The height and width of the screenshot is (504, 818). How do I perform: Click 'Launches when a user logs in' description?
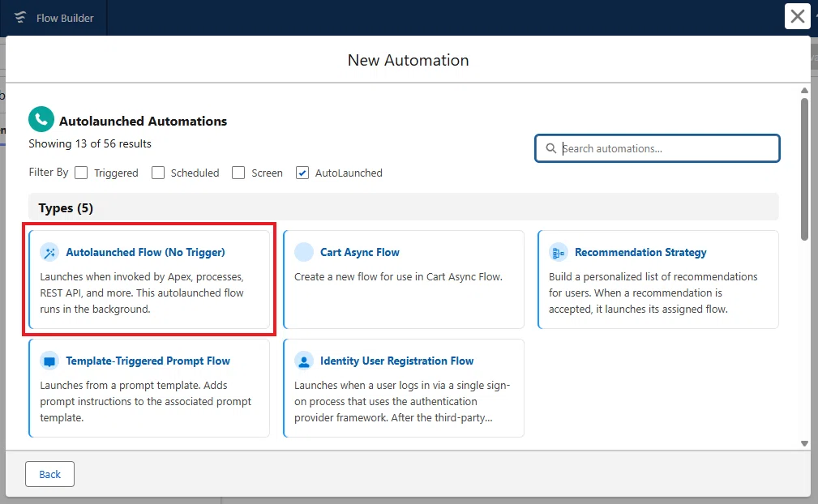pyautogui.click(x=402, y=401)
